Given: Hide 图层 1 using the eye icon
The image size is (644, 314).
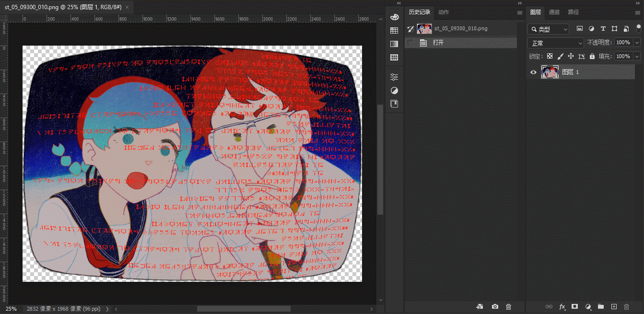Looking at the screenshot, I should [533, 72].
